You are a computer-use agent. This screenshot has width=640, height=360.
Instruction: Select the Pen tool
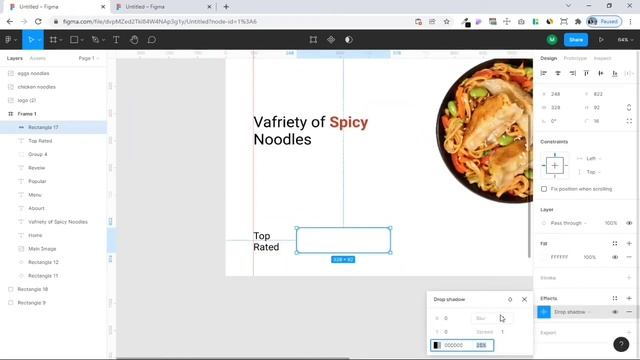pos(96,40)
